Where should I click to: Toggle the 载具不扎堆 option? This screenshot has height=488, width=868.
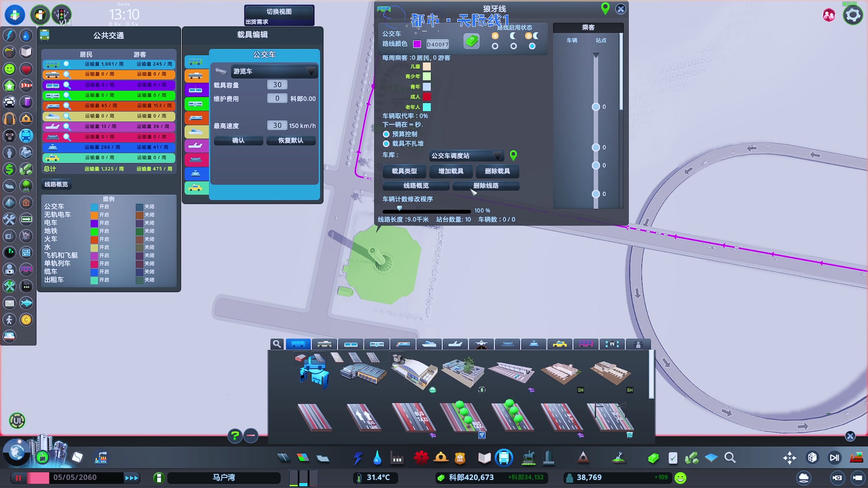(x=386, y=144)
